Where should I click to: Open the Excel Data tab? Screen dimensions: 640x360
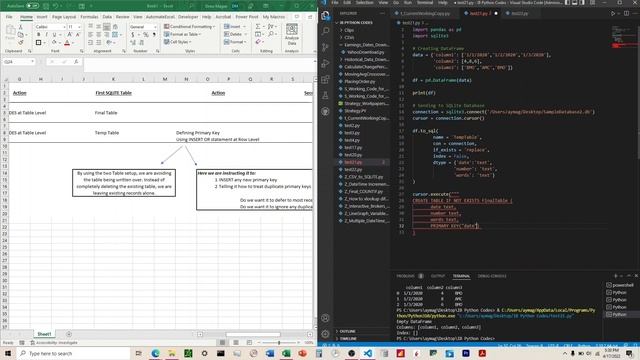point(107,17)
